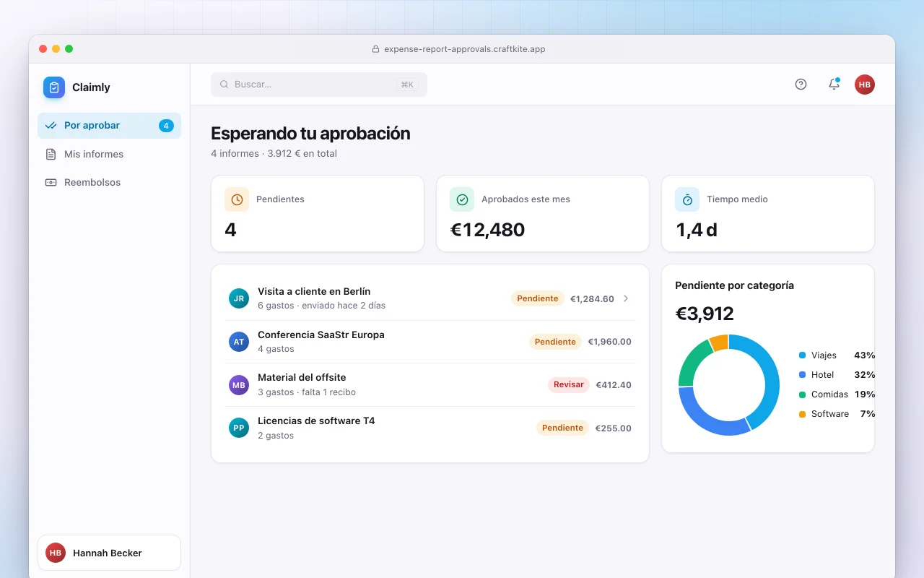Click the search magnifier icon
The image size is (924, 578).
tap(225, 85)
